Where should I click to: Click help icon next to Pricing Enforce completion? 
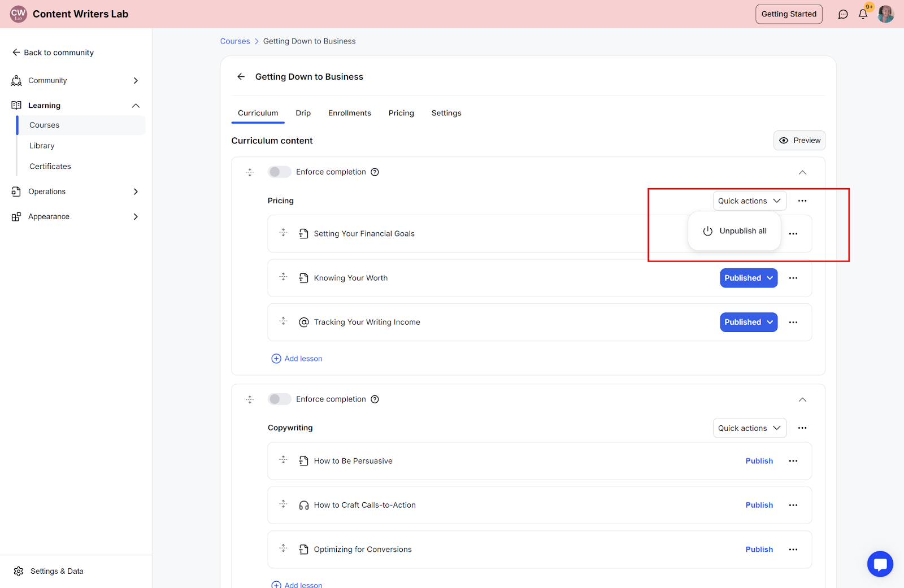(375, 172)
